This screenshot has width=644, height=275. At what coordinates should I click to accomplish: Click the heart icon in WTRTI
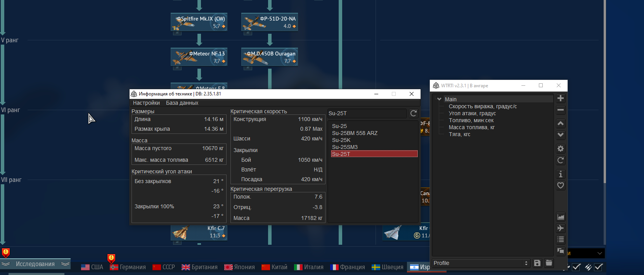pos(561,185)
